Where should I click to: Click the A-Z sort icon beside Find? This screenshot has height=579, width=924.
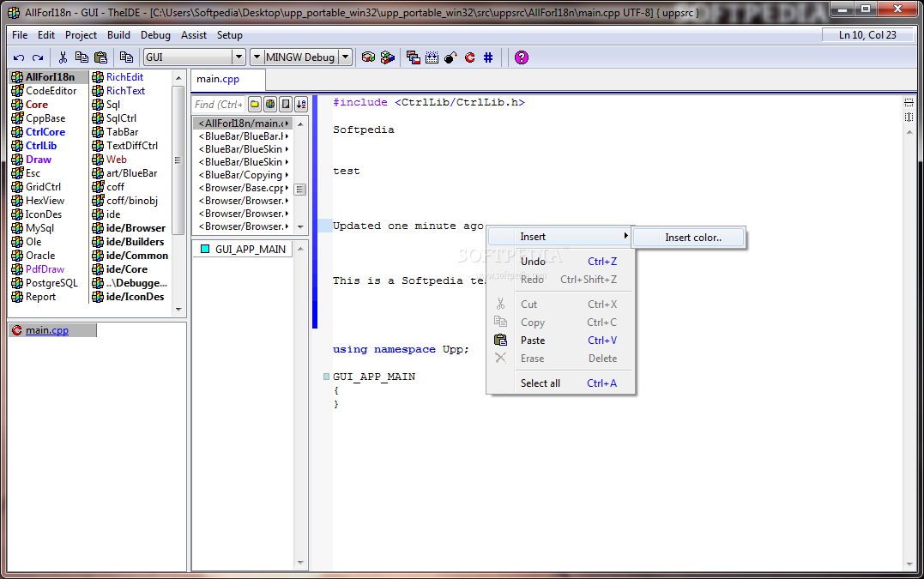pyautogui.click(x=301, y=105)
